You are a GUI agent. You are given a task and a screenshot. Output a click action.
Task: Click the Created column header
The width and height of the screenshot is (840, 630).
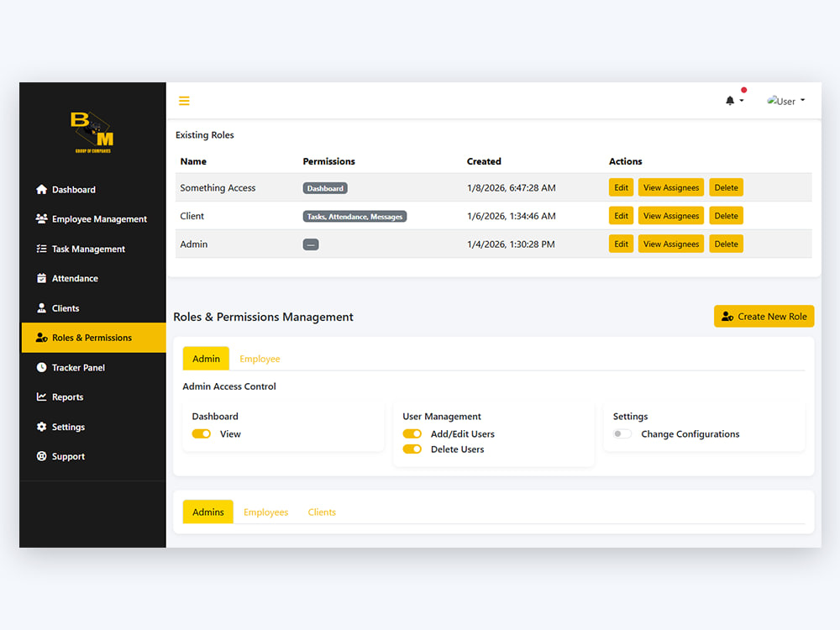[484, 161]
